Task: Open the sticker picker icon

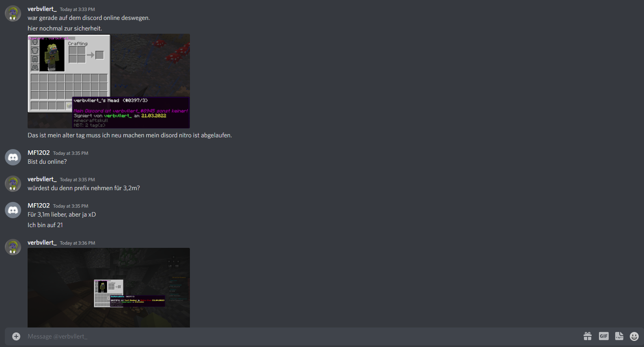Action: 619,336
